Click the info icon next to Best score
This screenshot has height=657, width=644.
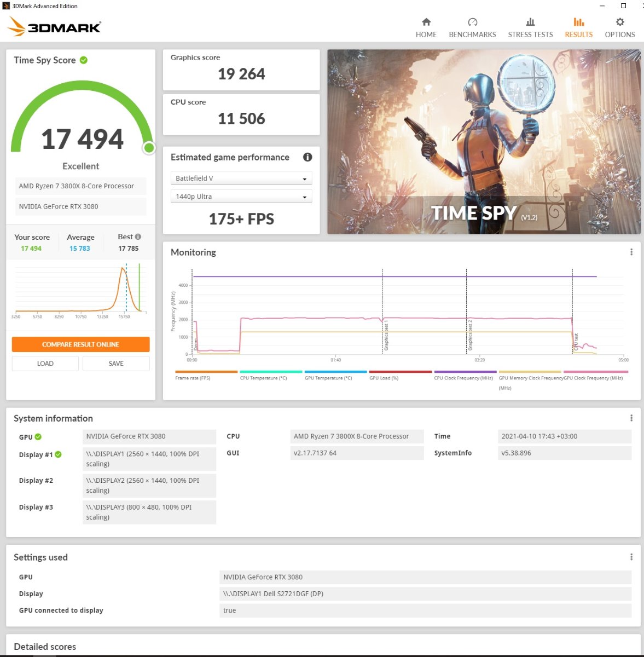(138, 237)
